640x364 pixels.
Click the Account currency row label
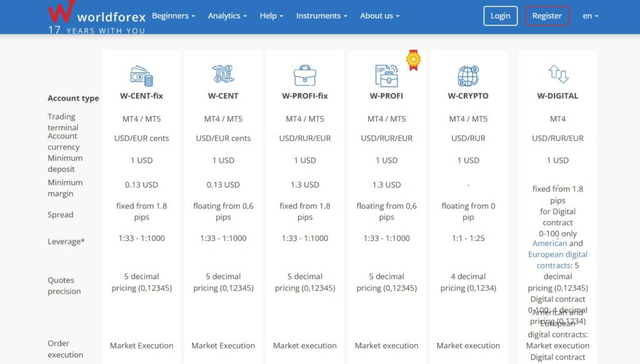pos(64,142)
